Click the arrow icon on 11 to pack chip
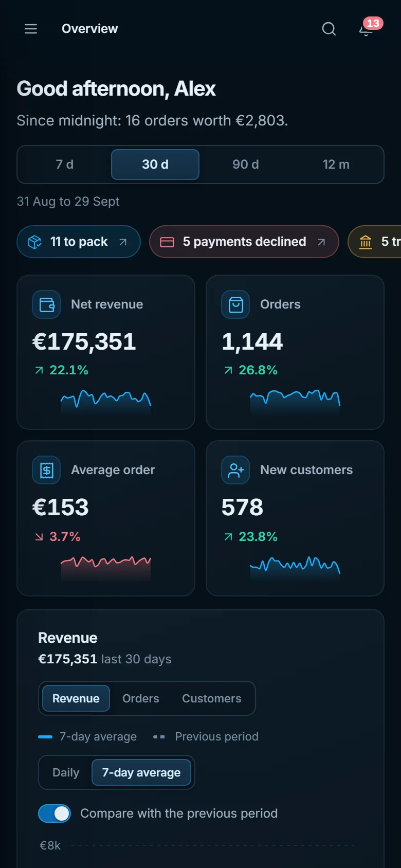Image resolution: width=401 pixels, height=868 pixels. coord(123,242)
